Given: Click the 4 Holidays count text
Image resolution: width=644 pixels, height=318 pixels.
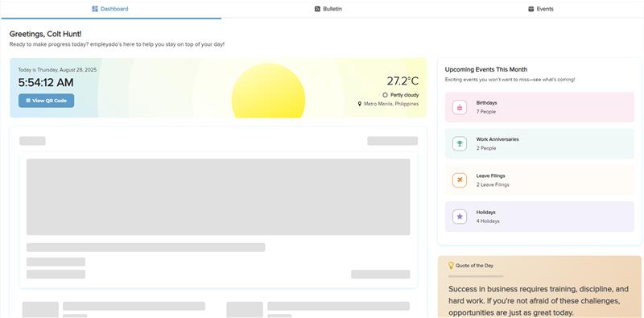Looking at the screenshot, I should click(488, 221).
